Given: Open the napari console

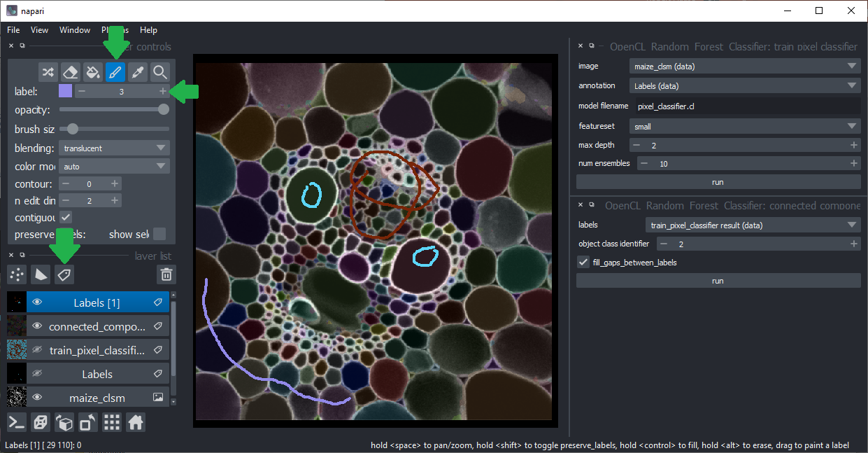Looking at the screenshot, I should [17, 422].
